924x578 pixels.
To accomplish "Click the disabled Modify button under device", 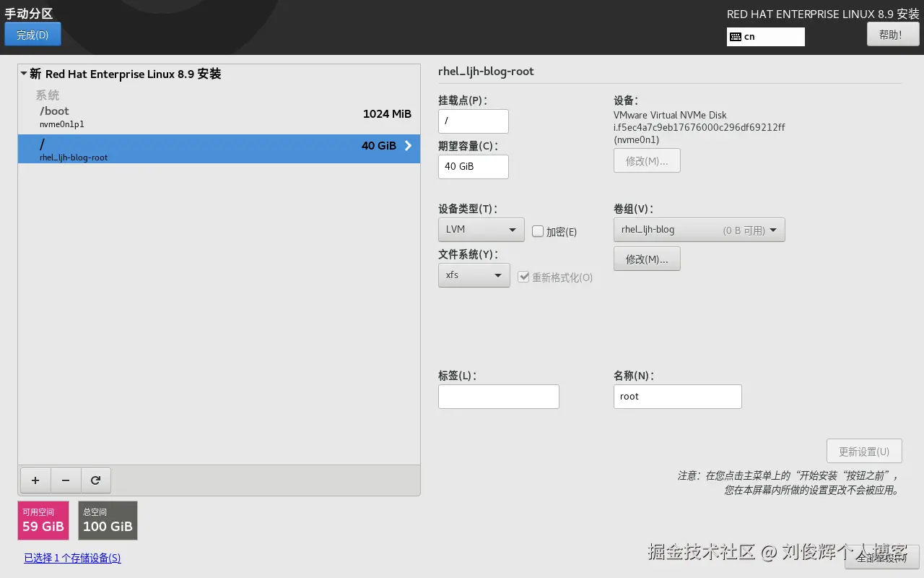I will click(x=647, y=160).
